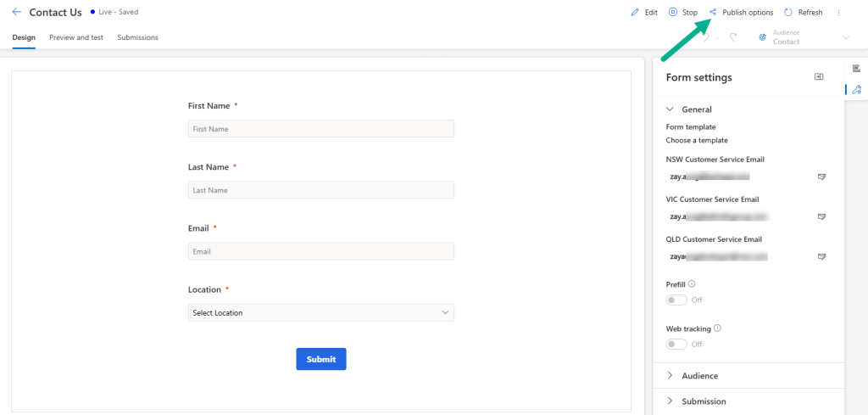Open the Elements side panel icon
Viewport: 868px width, 415px height.
[856, 68]
